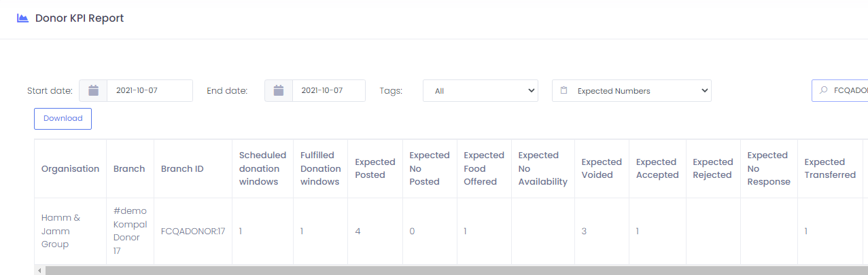Click the Start date input field
This screenshot has width=868, height=275.
point(150,90)
